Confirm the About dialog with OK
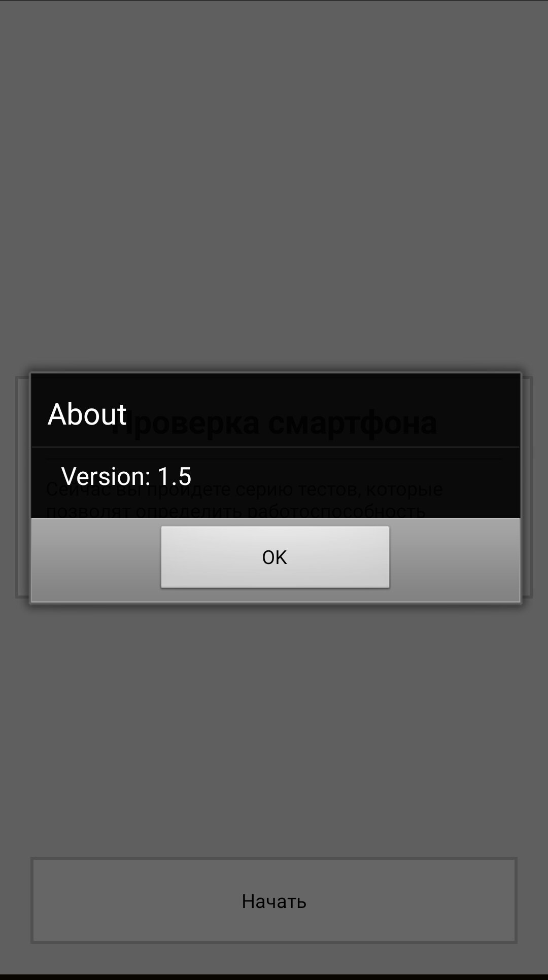 (275, 557)
